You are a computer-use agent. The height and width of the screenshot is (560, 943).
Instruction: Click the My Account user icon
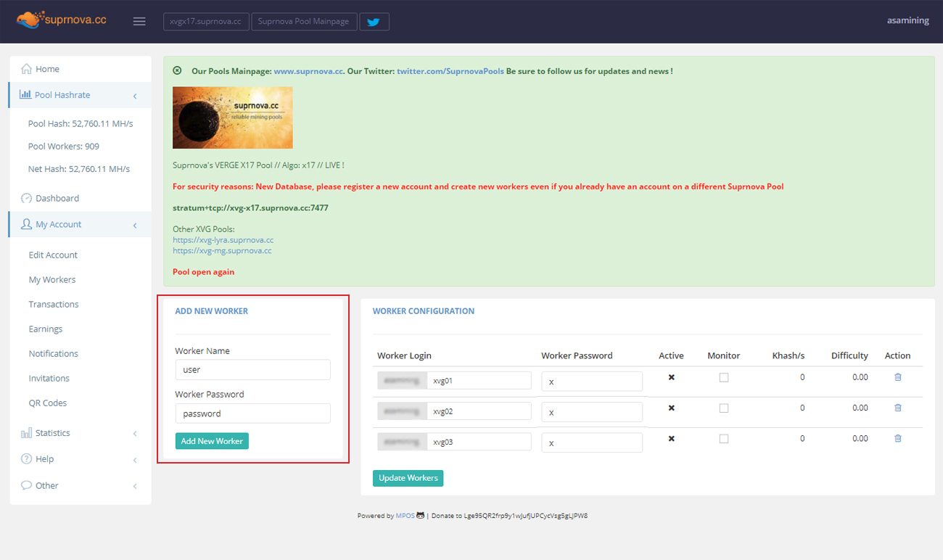pyautogui.click(x=27, y=224)
